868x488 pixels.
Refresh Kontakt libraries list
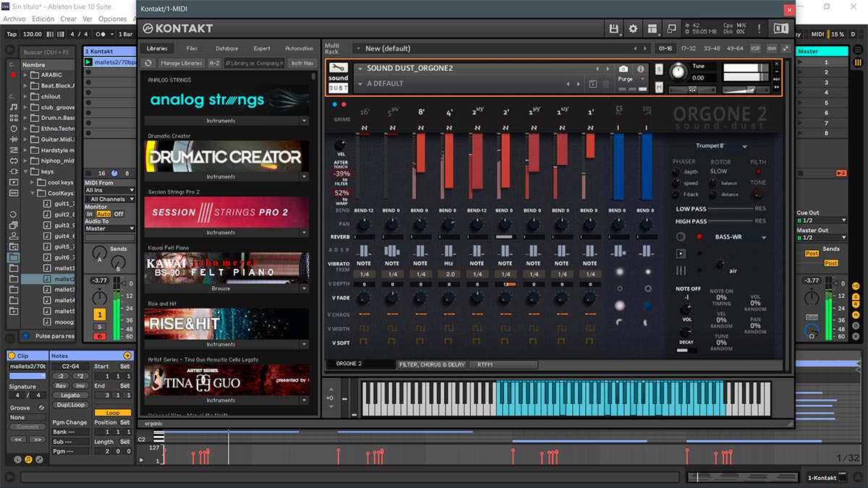coord(149,63)
